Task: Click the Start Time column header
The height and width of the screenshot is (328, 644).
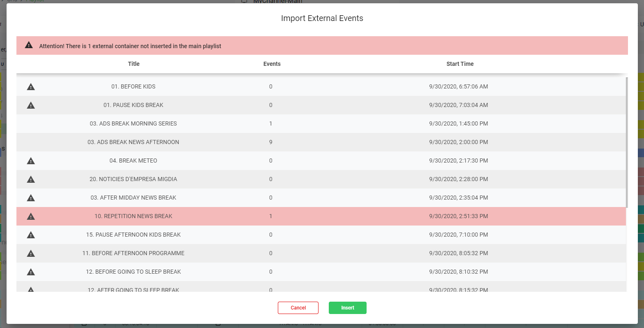Action: pyautogui.click(x=460, y=64)
